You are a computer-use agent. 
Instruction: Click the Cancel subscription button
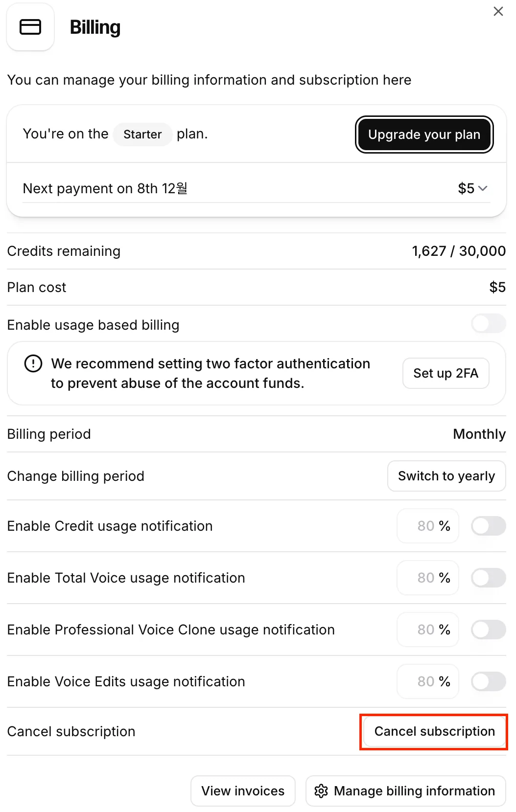coord(435,731)
